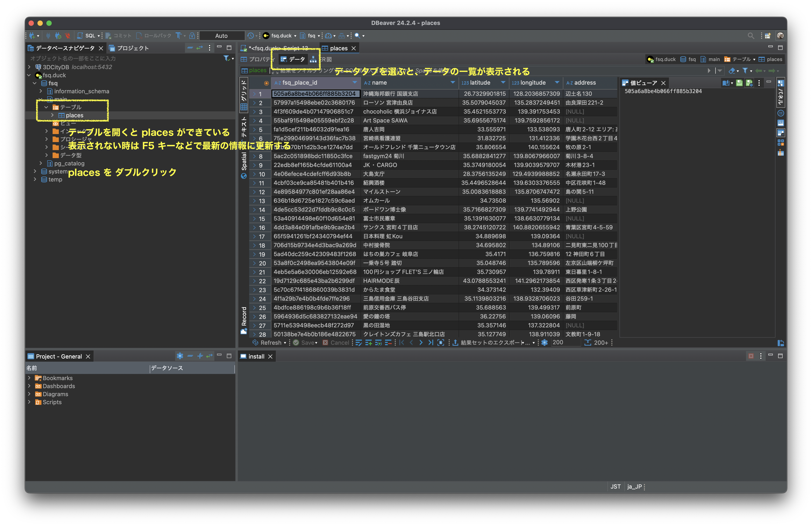
Task: Open the fsq_place_id column filter dropdown
Action: click(x=355, y=82)
